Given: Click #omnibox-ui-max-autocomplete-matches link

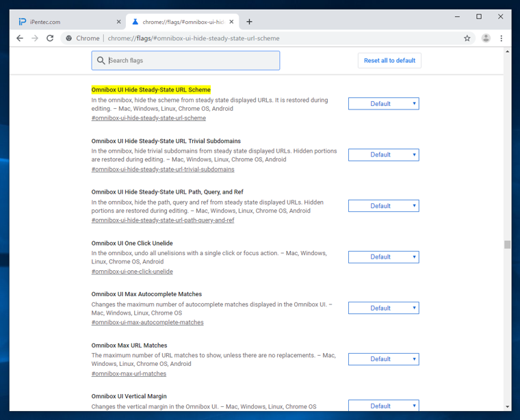Looking at the screenshot, I should 148,322.
